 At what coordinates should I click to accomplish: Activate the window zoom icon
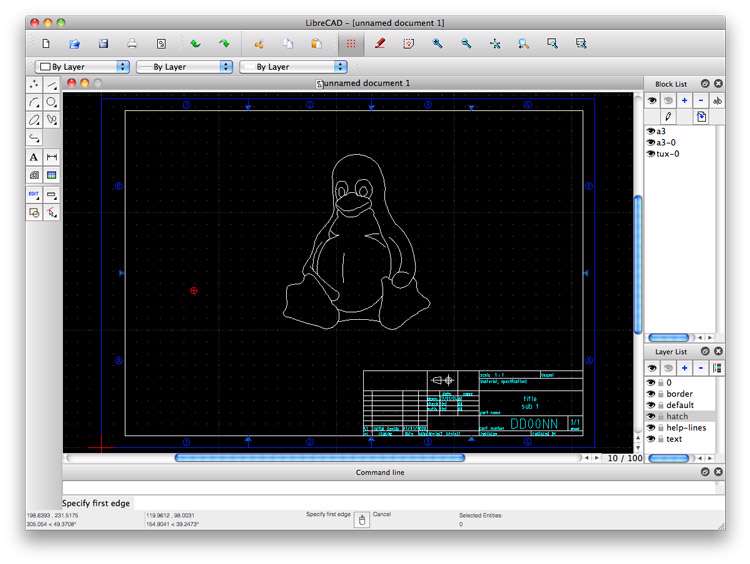click(x=552, y=44)
